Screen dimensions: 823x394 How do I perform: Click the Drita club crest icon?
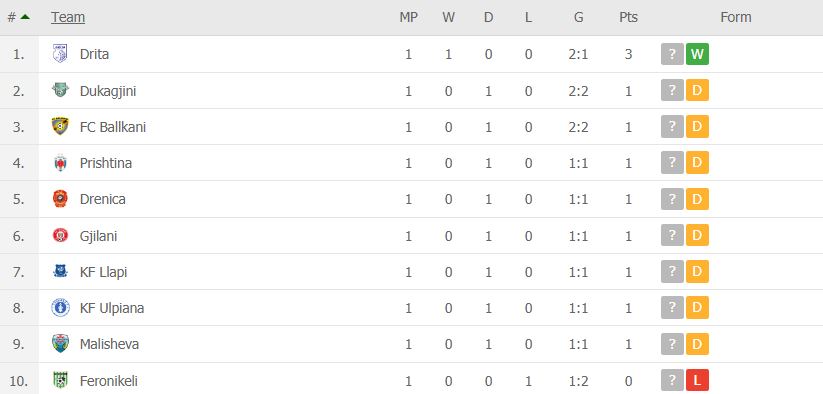(60, 54)
